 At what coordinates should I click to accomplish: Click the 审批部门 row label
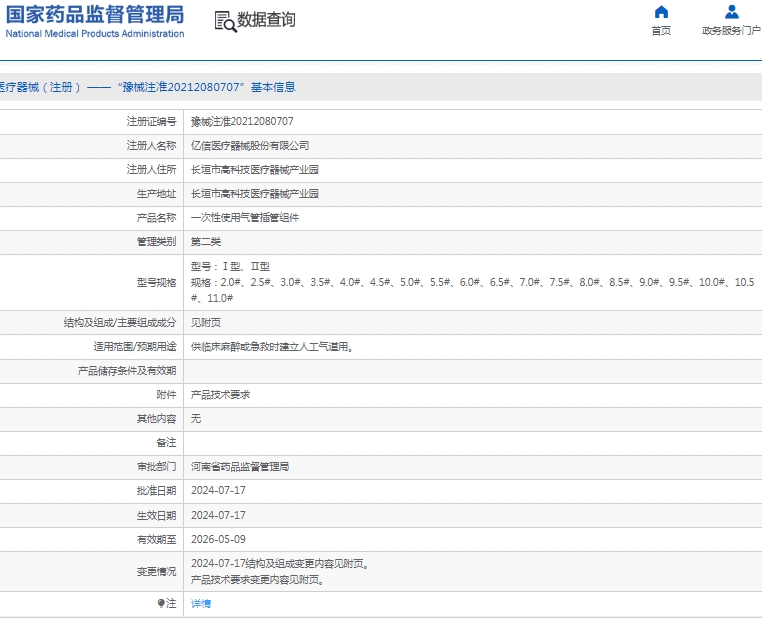(x=156, y=467)
